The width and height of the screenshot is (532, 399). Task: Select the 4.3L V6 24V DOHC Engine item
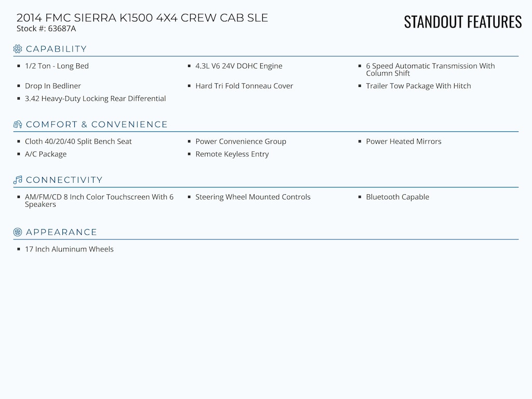238,66
